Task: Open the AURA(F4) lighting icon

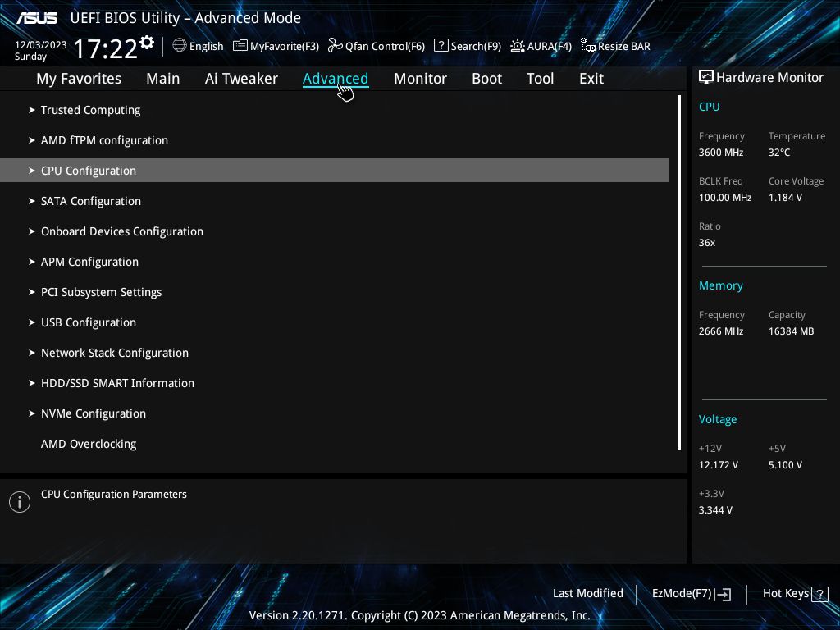Action: click(x=518, y=46)
